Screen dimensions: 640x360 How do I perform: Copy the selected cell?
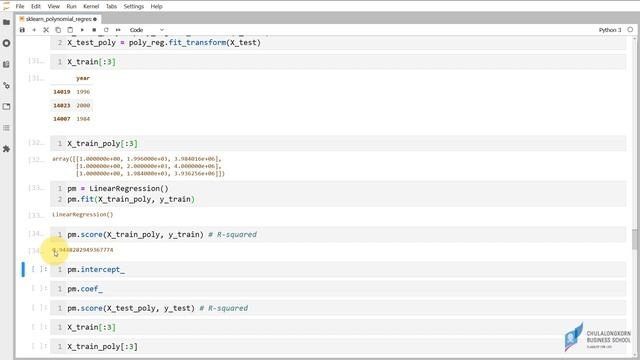[x=58, y=30]
